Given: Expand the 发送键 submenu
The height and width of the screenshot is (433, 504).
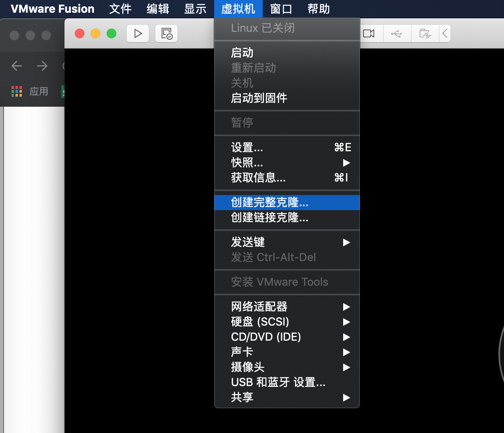Looking at the screenshot, I should coord(287,242).
